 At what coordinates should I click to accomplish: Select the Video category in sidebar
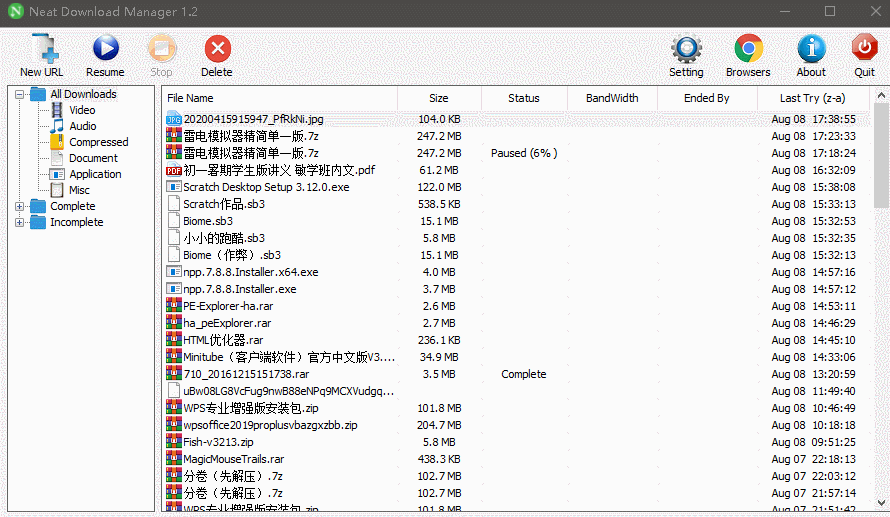pos(82,110)
